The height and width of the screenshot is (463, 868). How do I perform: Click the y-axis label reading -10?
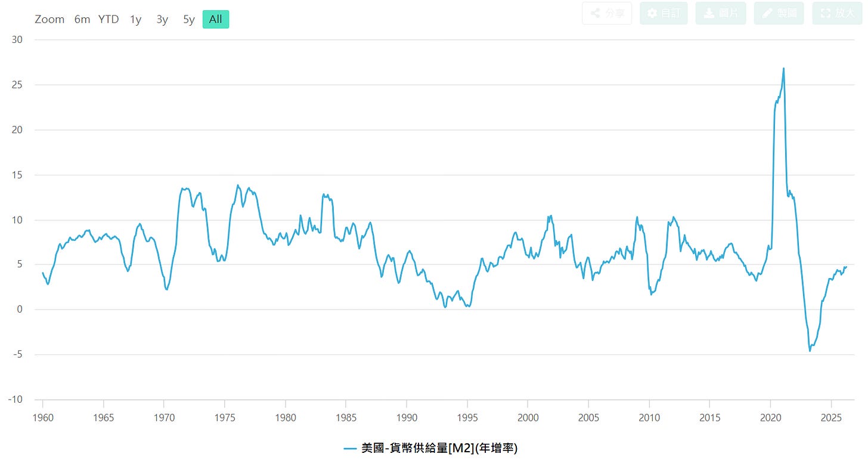(x=15, y=400)
